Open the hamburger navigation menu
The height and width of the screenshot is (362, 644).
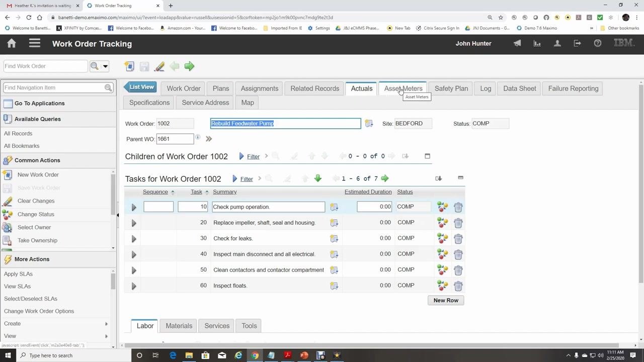pos(35,44)
